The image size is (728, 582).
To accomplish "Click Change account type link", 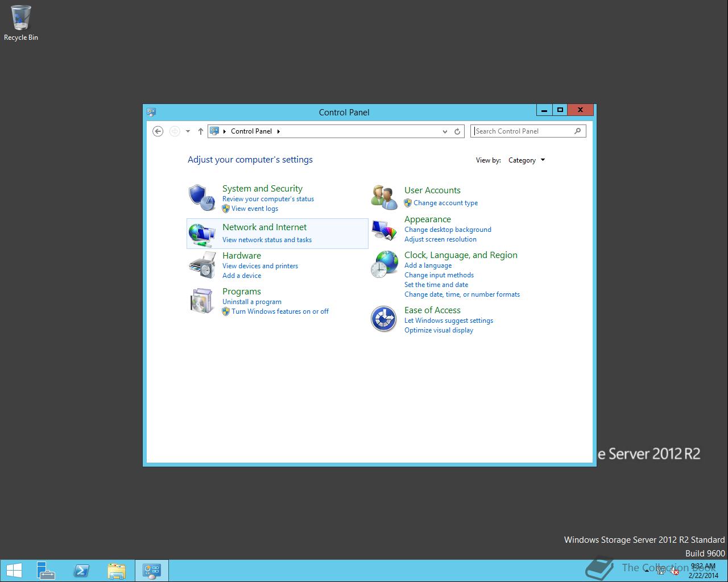I will pyautogui.click(x=445, y=203).
